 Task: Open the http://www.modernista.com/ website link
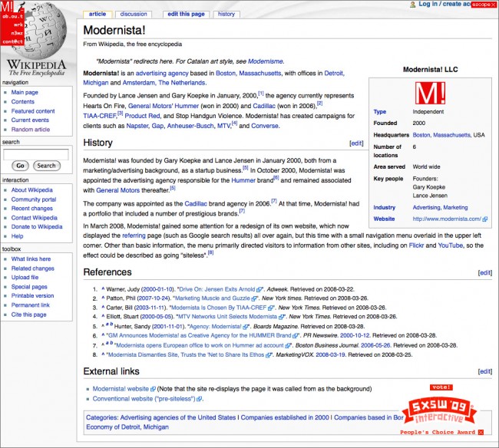(447, 219)
